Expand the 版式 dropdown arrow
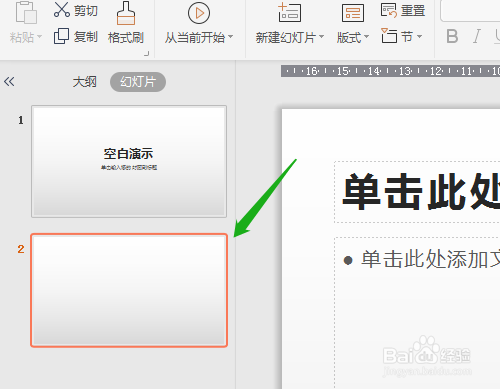This screenshot has width=500, height=389. pyautogui.click(x=366, y=36)
